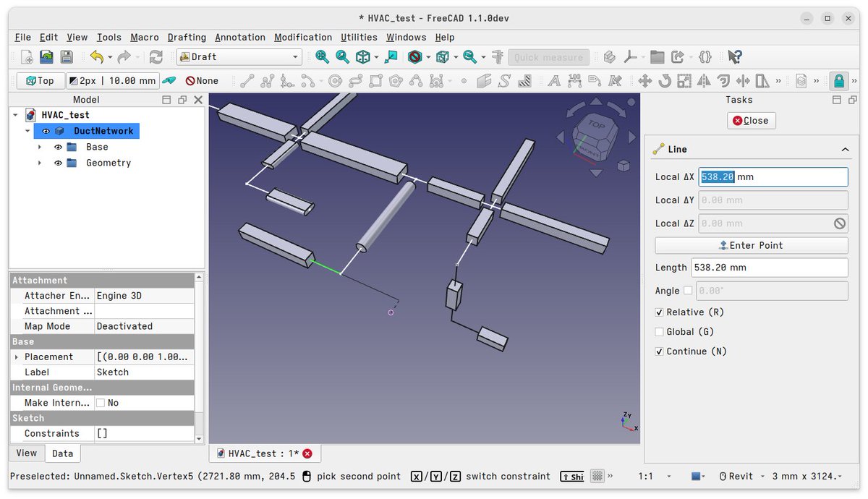Activate the Draft Polyline tool
The height and width of the screenshot is (499, 868).
click(266, 80)
